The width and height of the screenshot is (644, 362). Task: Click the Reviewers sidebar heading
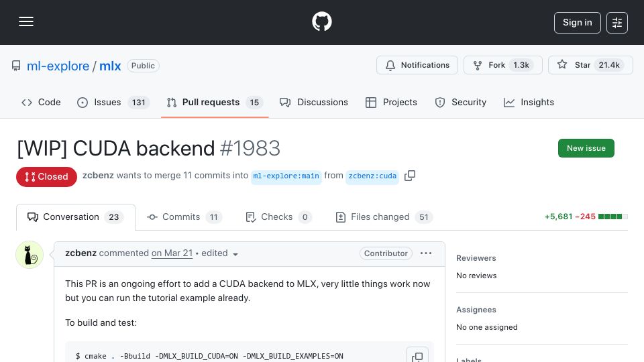(x=476, y=258)
